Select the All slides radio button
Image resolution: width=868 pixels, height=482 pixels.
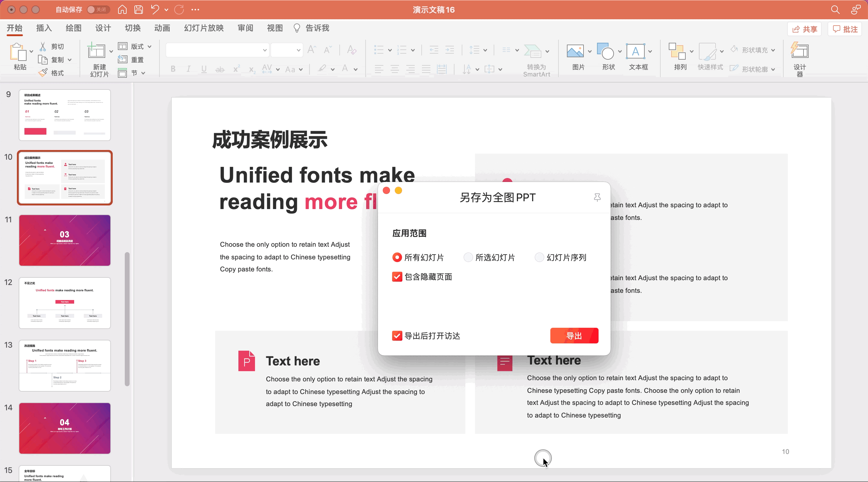pyautogui.click(x=397, y=257)
